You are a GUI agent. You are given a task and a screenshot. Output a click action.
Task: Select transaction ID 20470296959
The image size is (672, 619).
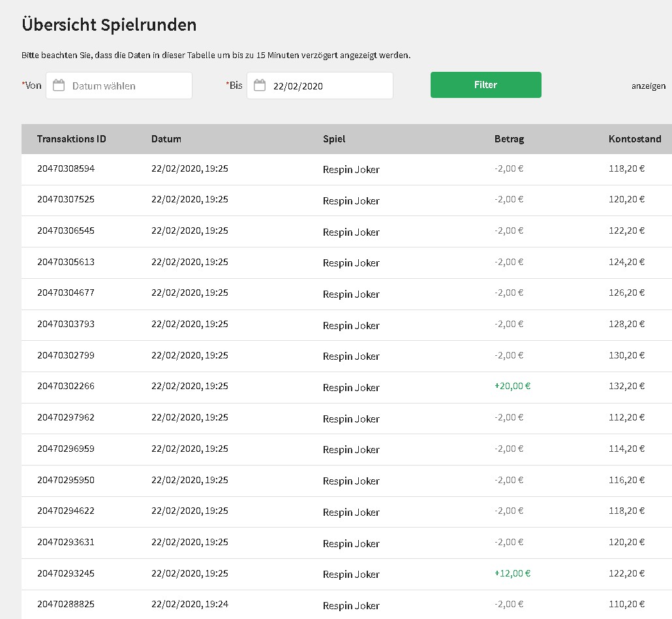coord(66,449)
